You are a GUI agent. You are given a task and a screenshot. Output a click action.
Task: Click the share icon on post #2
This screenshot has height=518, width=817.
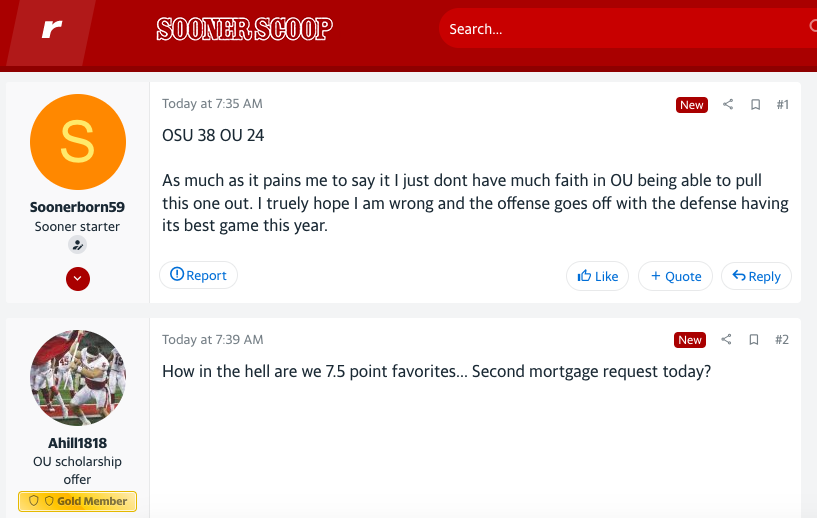[728, 339]
